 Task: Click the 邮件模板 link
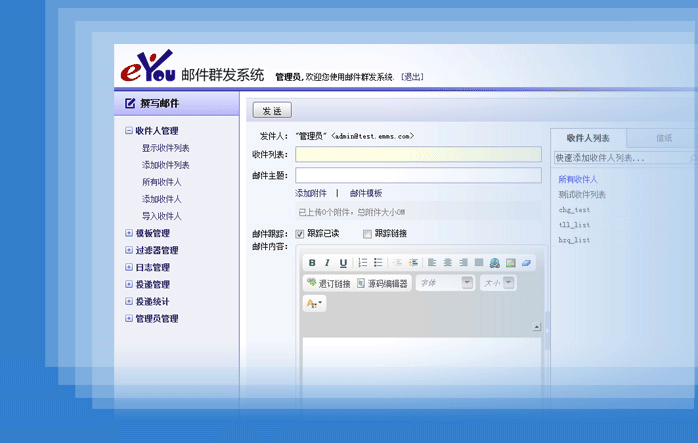pos(365,193)
